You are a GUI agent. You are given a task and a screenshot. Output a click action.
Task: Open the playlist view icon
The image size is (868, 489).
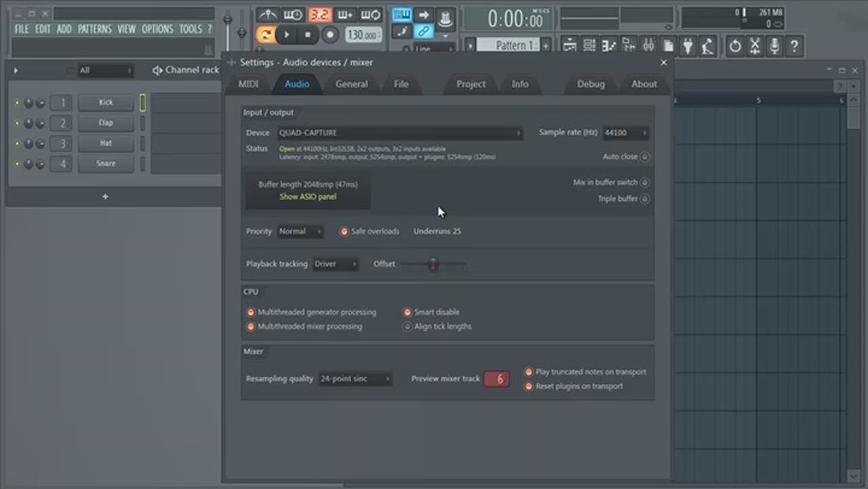pyautogui.click(x=570, y=46)
